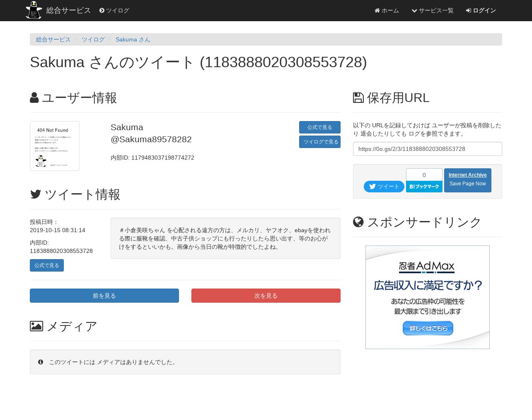
Task: Click the floppy disk icon beside 保存用URL
Action: [358, 98]
